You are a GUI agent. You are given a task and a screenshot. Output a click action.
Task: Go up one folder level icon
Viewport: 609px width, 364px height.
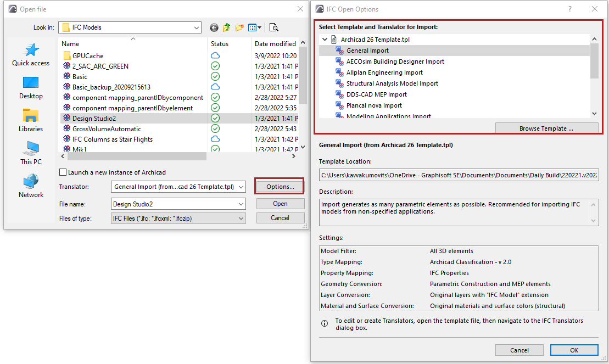pyautogui.click(x=226, y=27)
